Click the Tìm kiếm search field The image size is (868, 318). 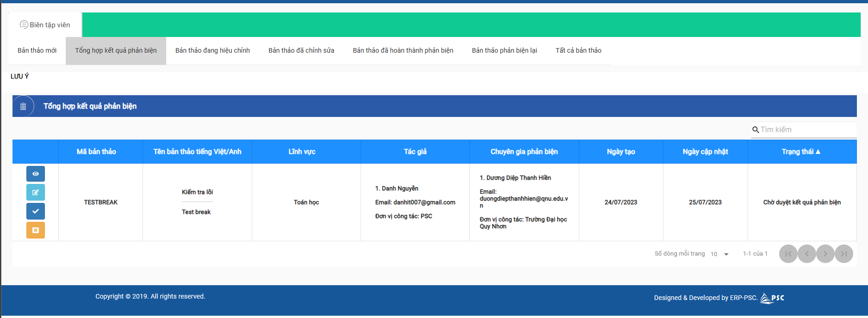click(x=807, y=130)
